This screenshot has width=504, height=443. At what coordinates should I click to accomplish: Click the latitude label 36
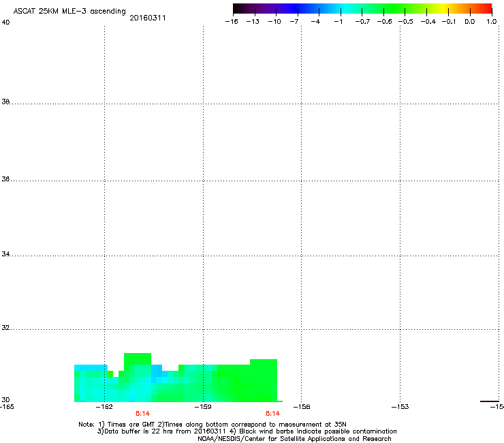5,179
